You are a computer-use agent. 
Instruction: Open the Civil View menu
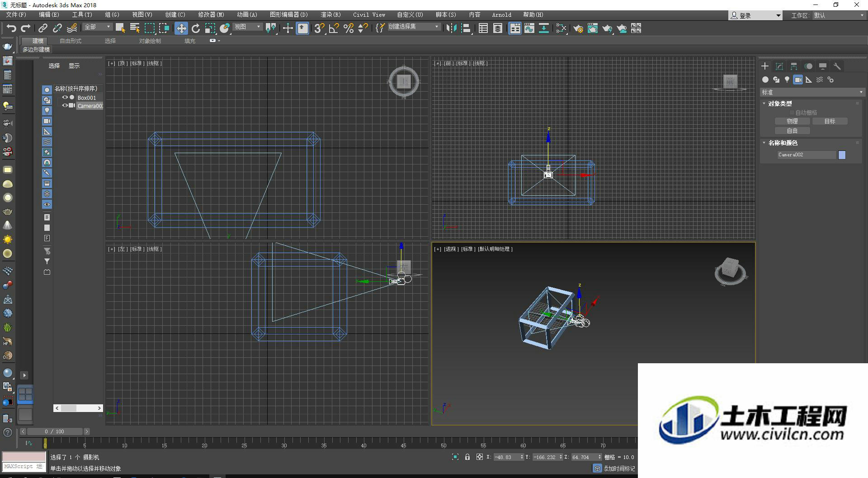(x=369, y=14)
